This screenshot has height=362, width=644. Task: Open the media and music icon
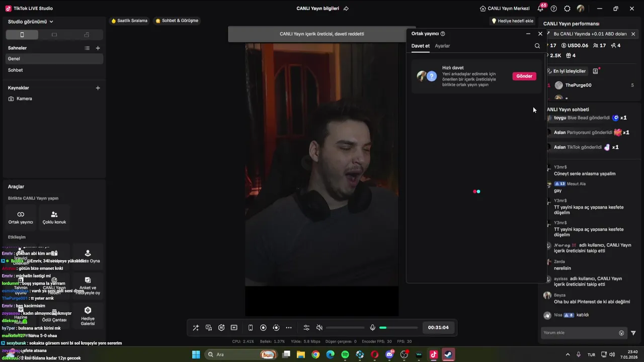[x=209, y=328]
